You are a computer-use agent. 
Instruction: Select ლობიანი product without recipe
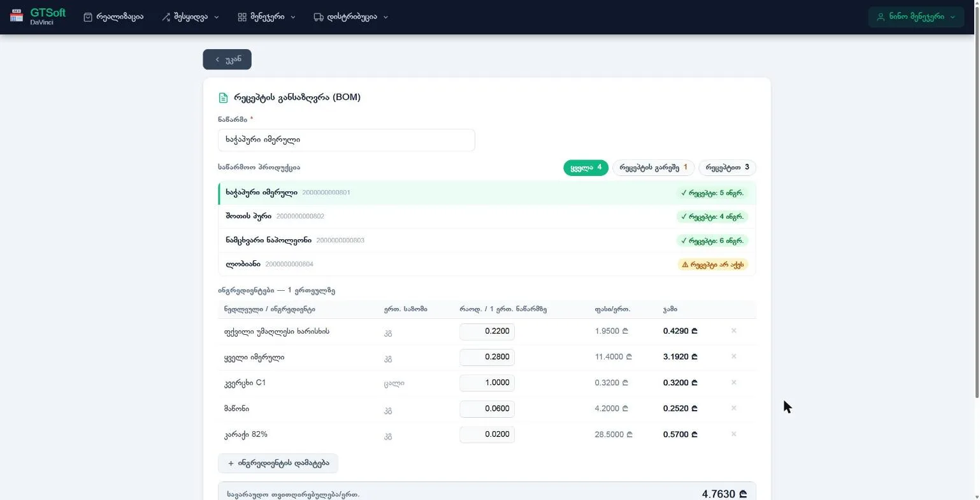point(487,264)
